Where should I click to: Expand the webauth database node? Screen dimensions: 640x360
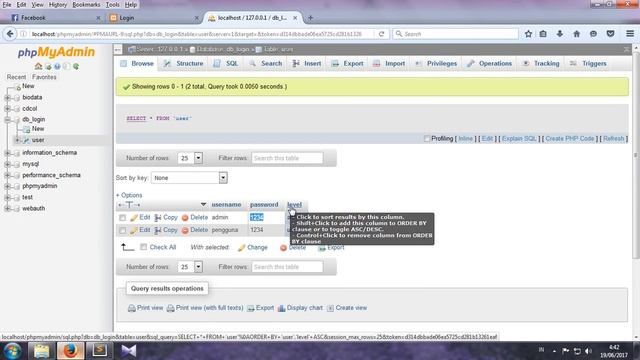[x=7, y=209]
